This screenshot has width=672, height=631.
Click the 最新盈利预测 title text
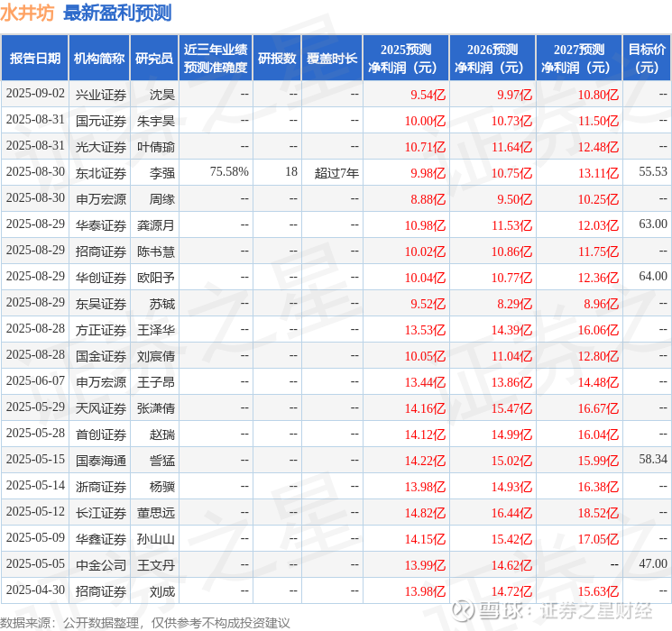tap(117, 13)
